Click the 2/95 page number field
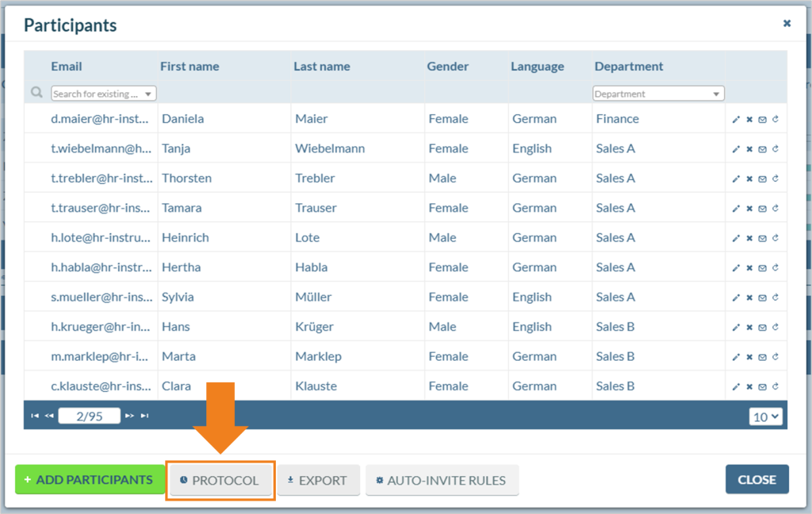The height and width of the screenshot is (514, 812). click(89, 416)
